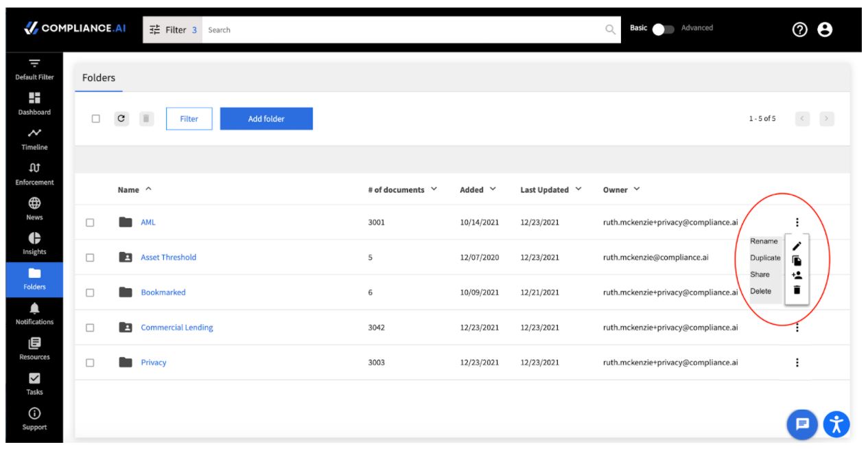Open Privacy row three-dot menu
This screenshot has height=449, width=868.
tap(797, 362)
